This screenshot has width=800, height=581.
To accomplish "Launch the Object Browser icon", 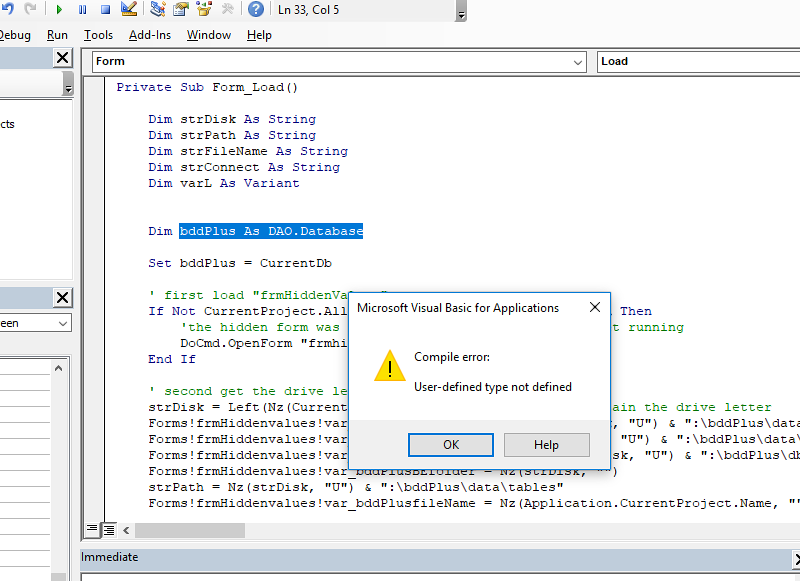I will [x=201, y=9].
